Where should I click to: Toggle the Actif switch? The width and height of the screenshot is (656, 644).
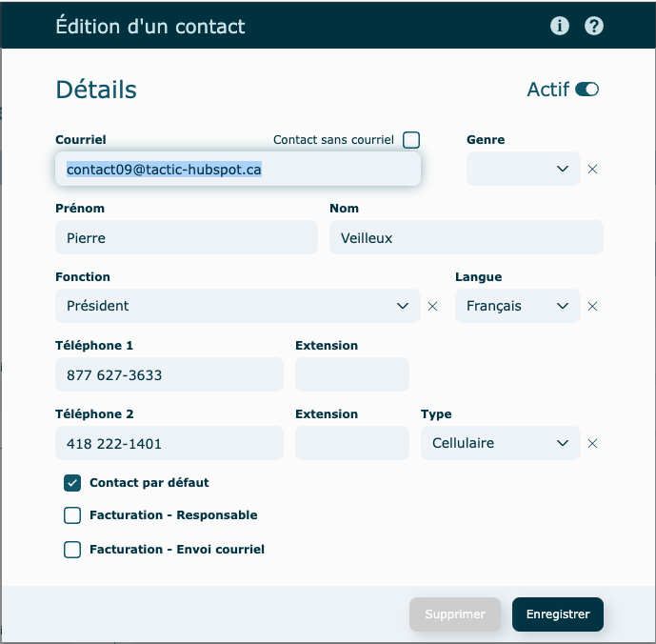pos(586,90)
